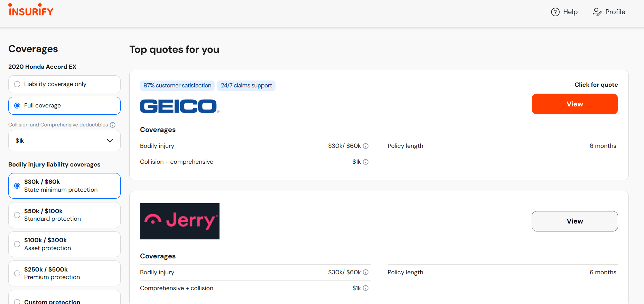Click the GEICO logo

pos(179,106)
